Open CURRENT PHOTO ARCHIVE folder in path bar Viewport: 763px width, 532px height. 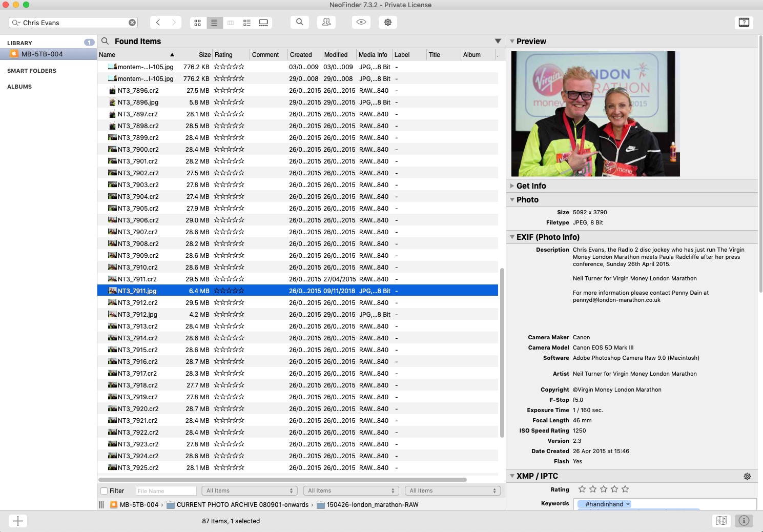click(242, 505)
